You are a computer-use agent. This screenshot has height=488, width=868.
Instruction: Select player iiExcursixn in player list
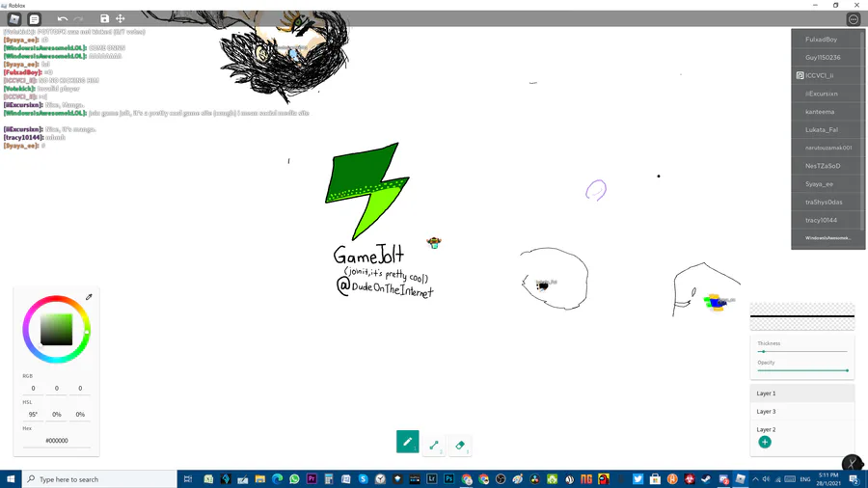[827, 95]
